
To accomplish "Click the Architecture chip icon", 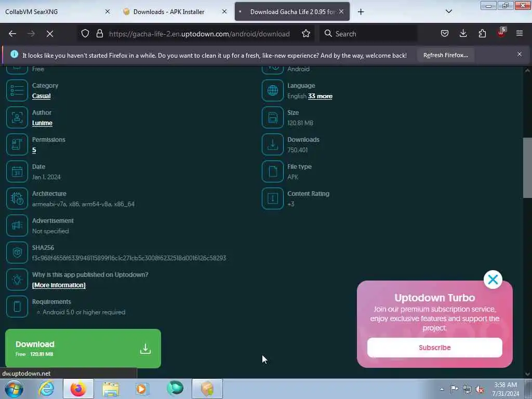I will 17,198.
